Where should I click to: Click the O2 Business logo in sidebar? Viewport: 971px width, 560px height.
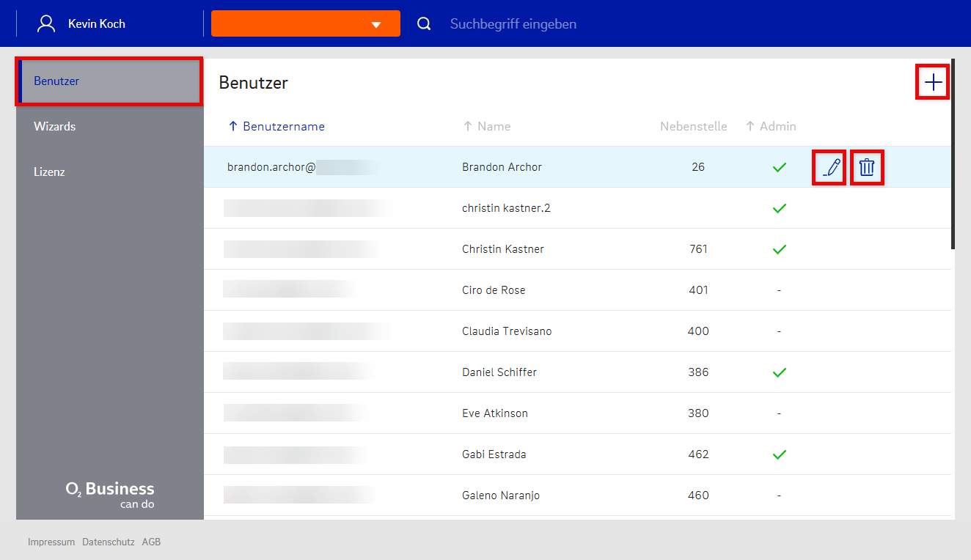click(x=110, y=495)
